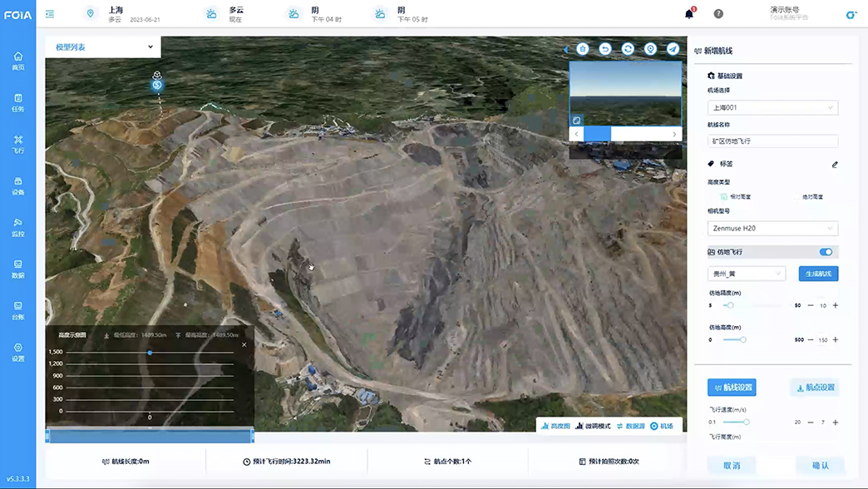Image resolution: width=868 pixels, height=489 pixels.
Task: Click the location pin icon on map toolbar
Action: point(650,49)
